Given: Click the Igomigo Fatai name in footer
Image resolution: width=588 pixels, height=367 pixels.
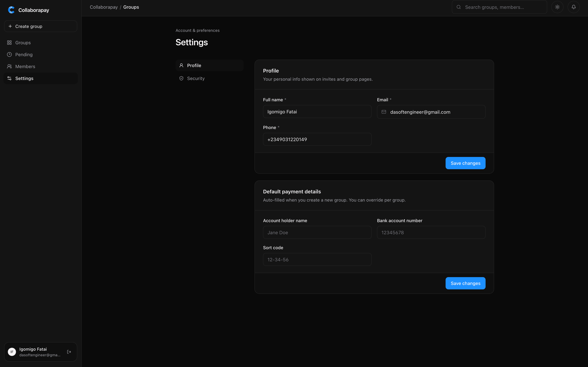Looking at the screenshot, I should pos(33,349).
